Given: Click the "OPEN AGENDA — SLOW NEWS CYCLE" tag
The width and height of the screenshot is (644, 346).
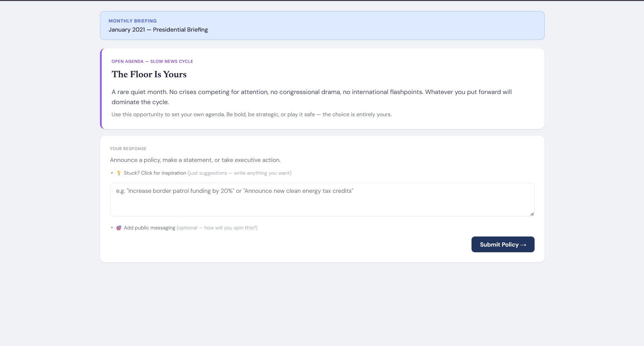Looking at the screenshot, I should click(x=152, y=61).
